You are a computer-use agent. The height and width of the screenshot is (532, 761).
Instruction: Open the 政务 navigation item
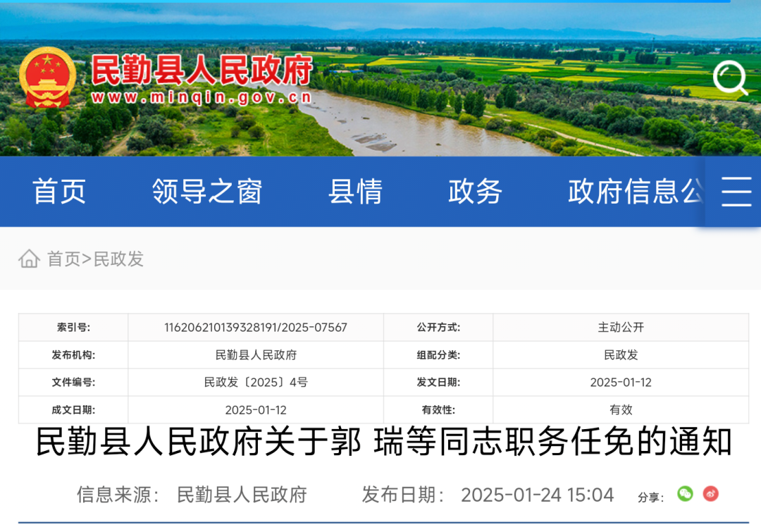tap(475, 191)
